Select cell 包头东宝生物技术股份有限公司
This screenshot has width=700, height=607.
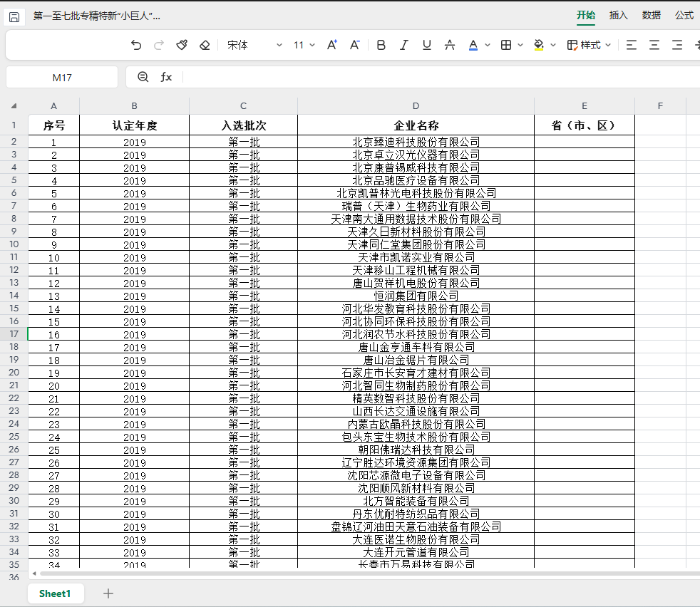click(416, 437)
